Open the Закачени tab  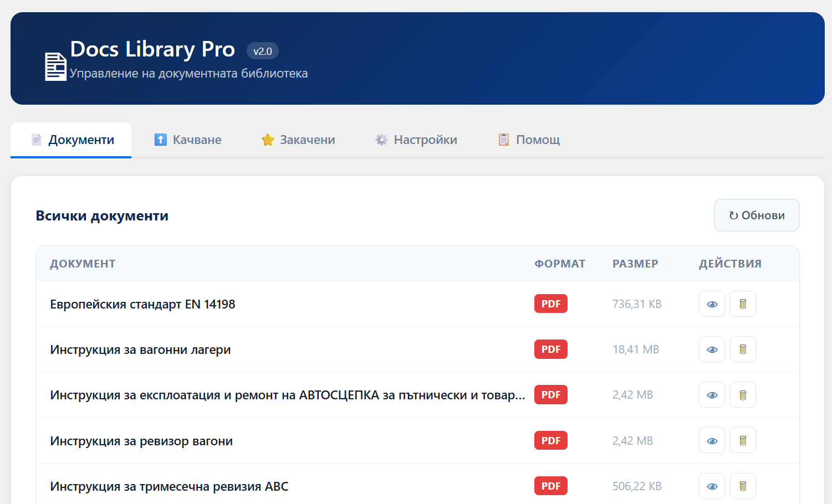(x=298, y=140)
